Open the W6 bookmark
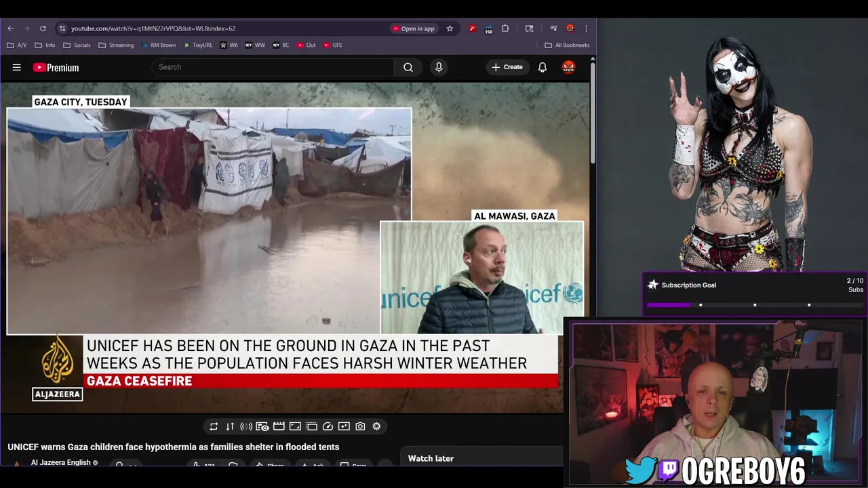 229,45
